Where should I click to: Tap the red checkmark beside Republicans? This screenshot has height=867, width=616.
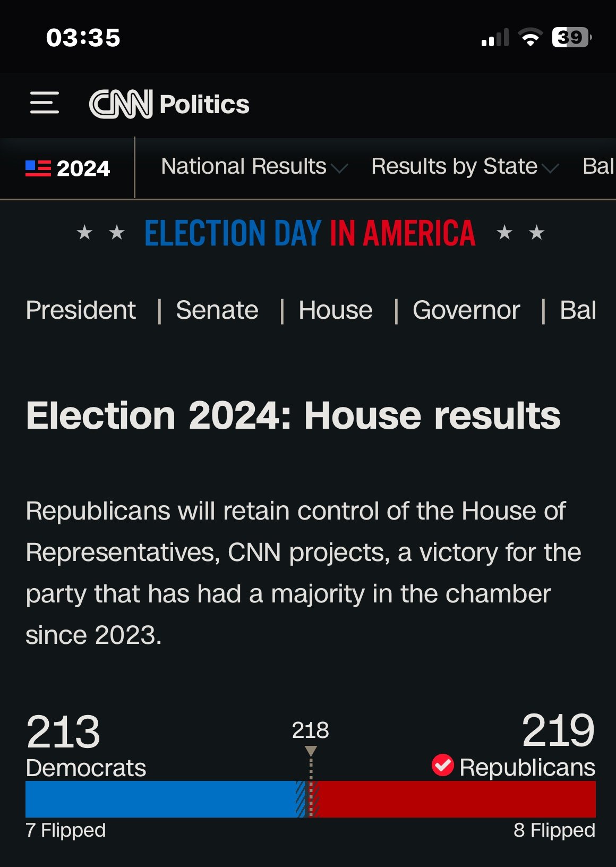(443, 766)
